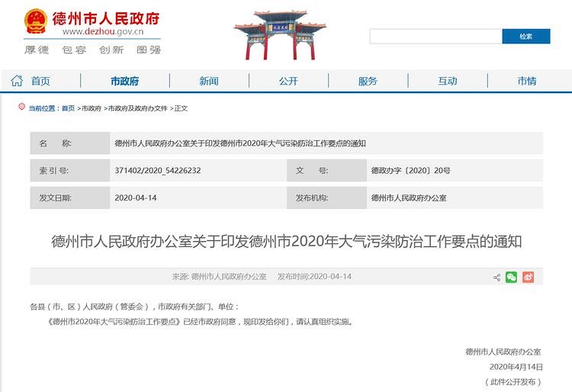Click the home icon in navigation bar
Image resolution: width=572 pixels, height=392 pixels.
tap(17, 81)
